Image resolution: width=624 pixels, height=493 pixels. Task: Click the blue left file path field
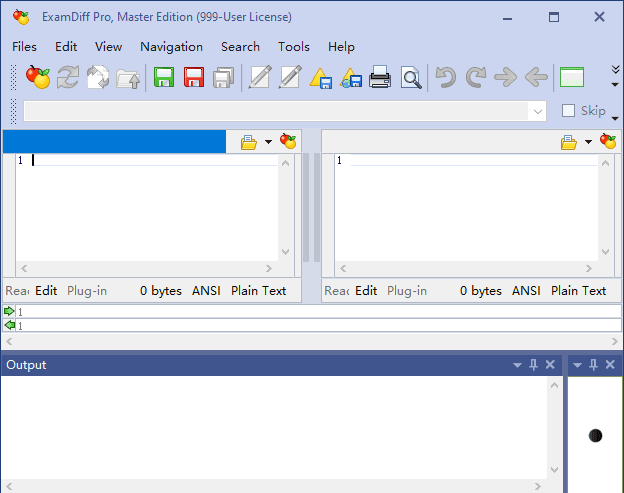114,141
